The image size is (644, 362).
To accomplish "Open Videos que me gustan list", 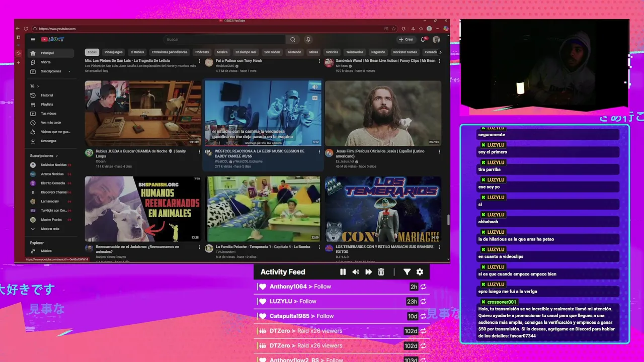I will [x=51, y=132].
